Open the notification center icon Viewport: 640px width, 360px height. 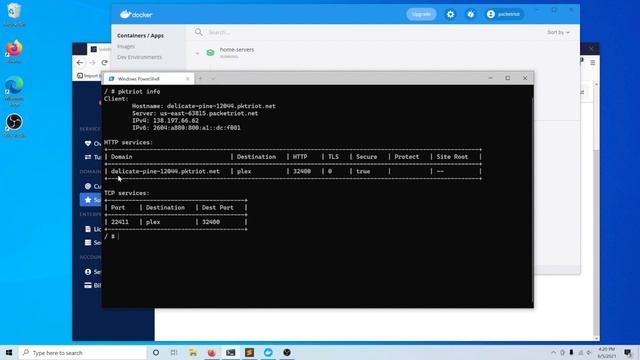tap(628, 353)
